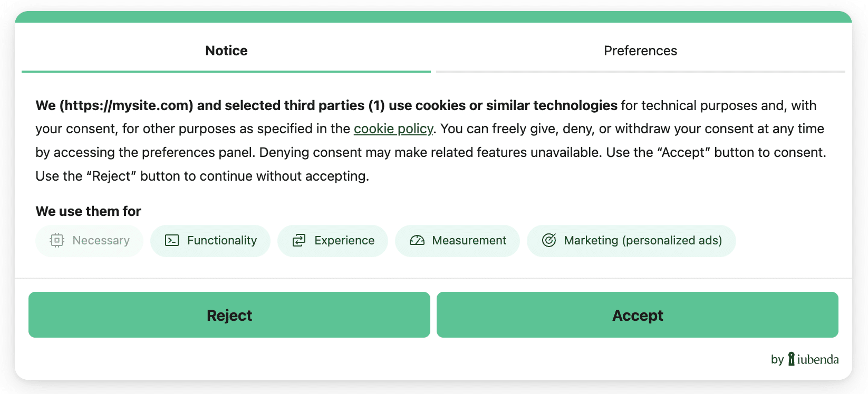Screen dimensions: 868x394
Task: Click the green accent bar at the top
Action: coord(434,16)
